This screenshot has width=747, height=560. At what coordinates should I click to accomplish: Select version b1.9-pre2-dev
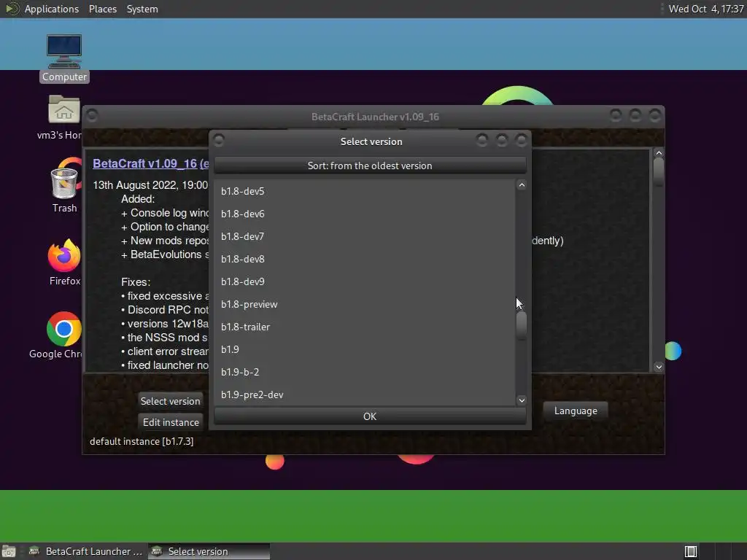tap(365, 394)
